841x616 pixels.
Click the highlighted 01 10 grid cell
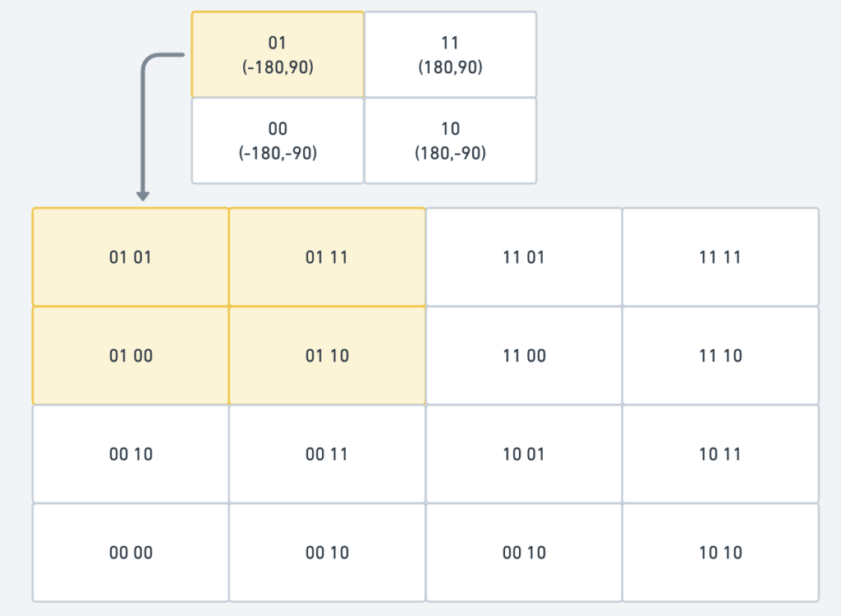point(327,355)
